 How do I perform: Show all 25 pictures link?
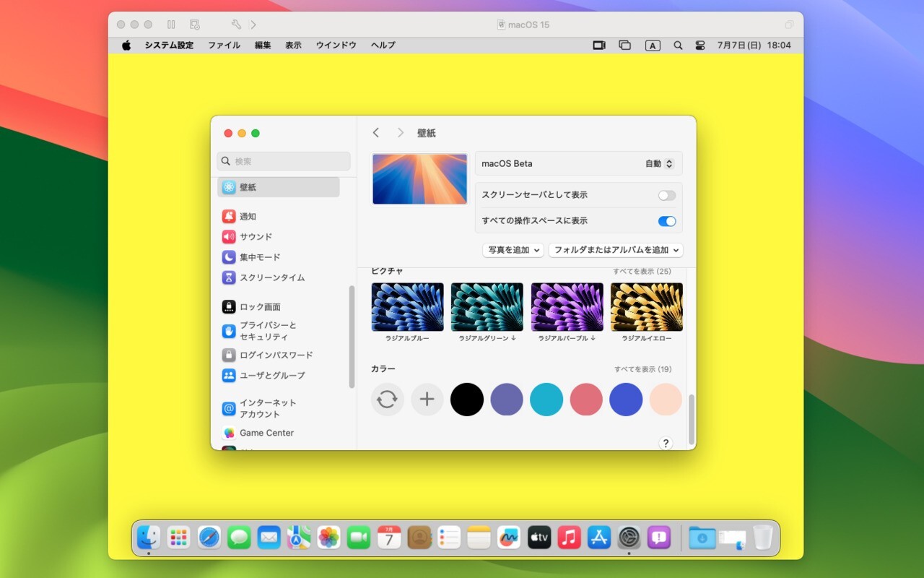click(642, 272)
